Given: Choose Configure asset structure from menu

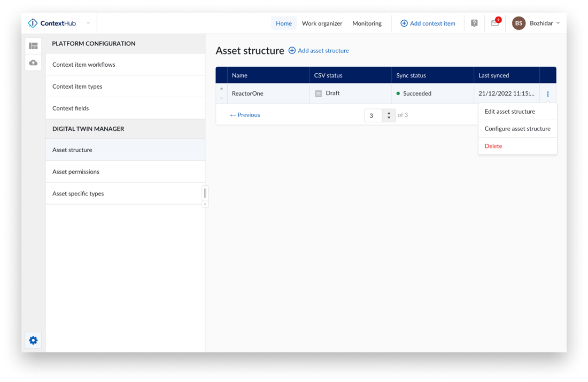Looking at the screenshot, I should [x=517, y=129].
